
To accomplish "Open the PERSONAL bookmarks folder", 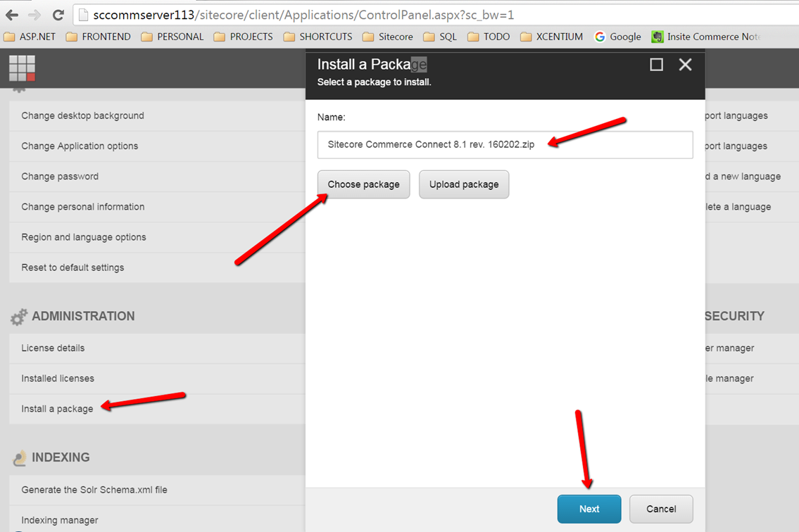I will point(172,37).
